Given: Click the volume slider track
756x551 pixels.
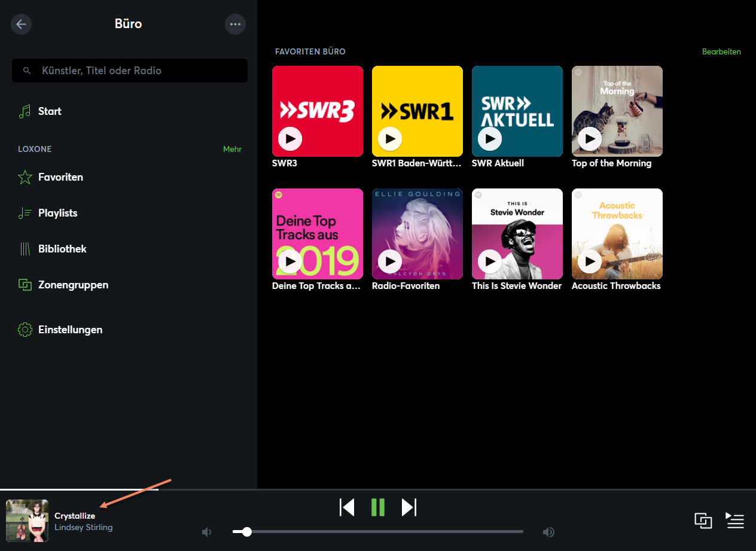Looking at the screenshot, I should [378, 532].
